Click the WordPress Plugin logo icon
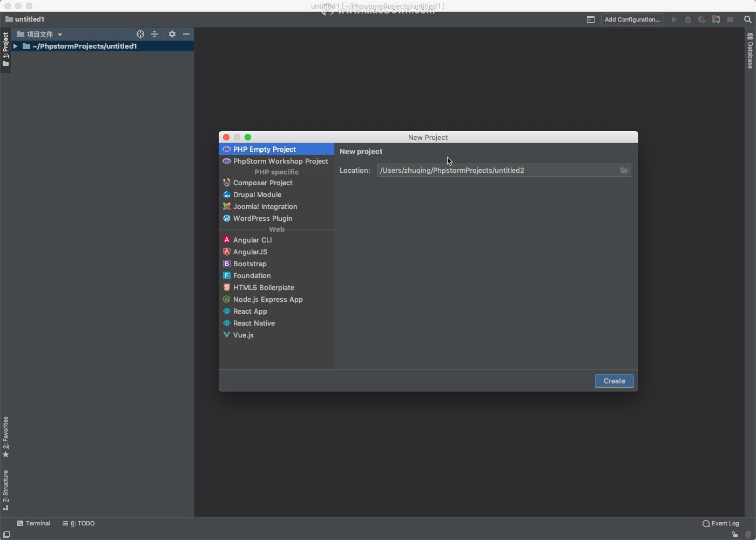 (x=227, y=218)
